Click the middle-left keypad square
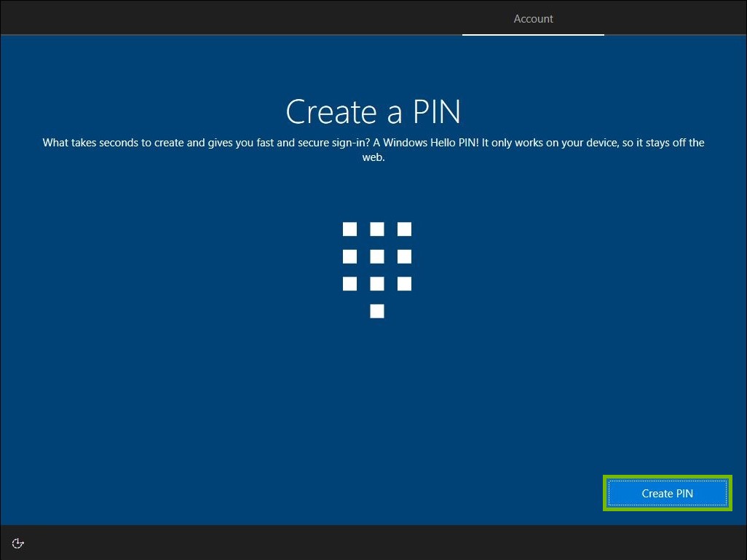This screenshot has width=747, height=560. pos(349,256)
